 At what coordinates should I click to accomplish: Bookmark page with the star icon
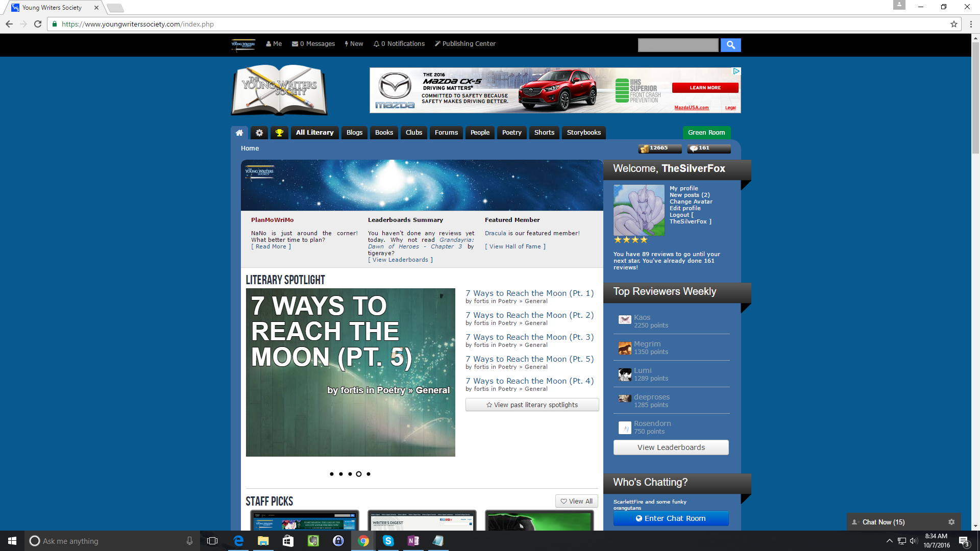click(953, 24)
